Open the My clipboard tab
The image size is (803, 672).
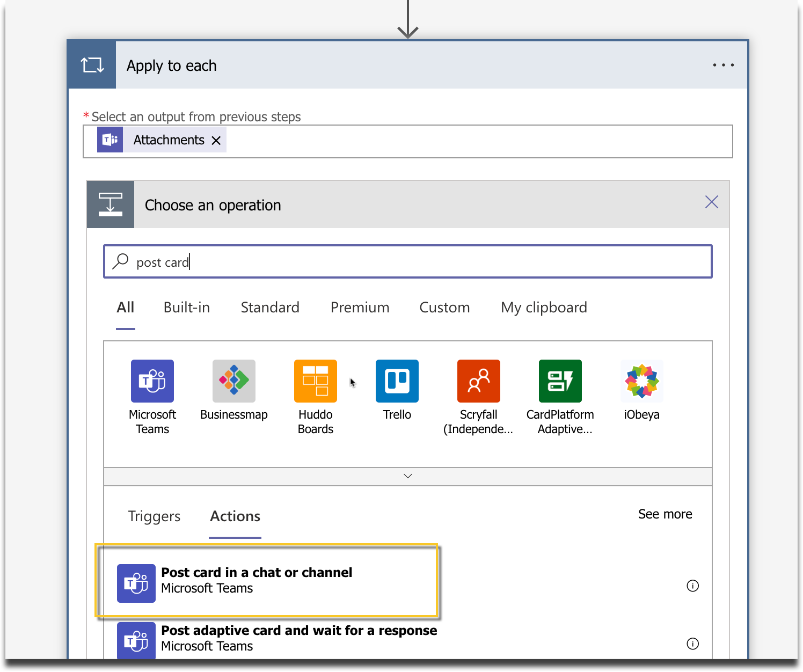click(544, 308)
